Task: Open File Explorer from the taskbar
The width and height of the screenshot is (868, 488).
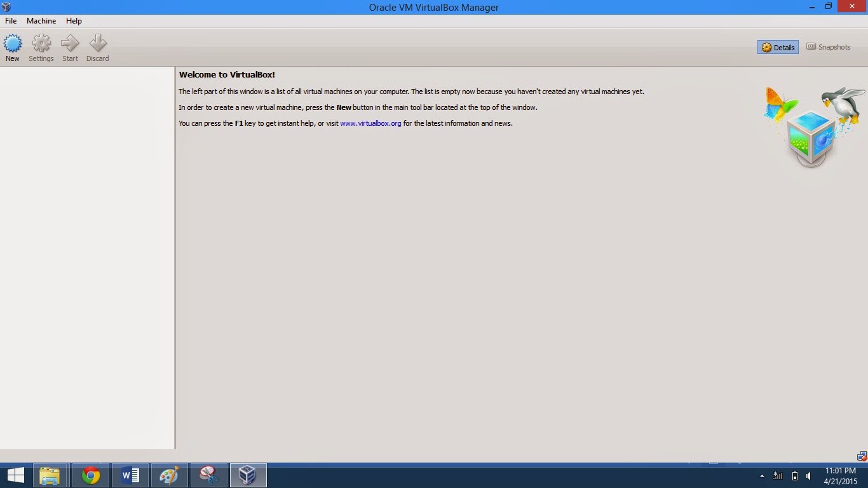Action: (50, 475)
